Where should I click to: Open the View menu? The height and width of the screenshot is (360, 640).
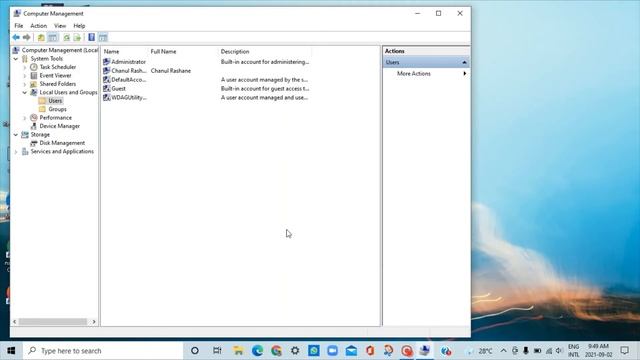60,26
